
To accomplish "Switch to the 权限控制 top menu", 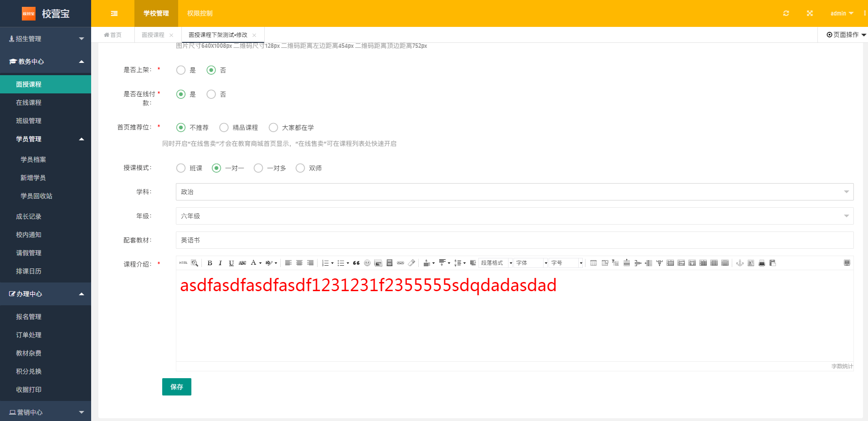I will click(200, 13).
